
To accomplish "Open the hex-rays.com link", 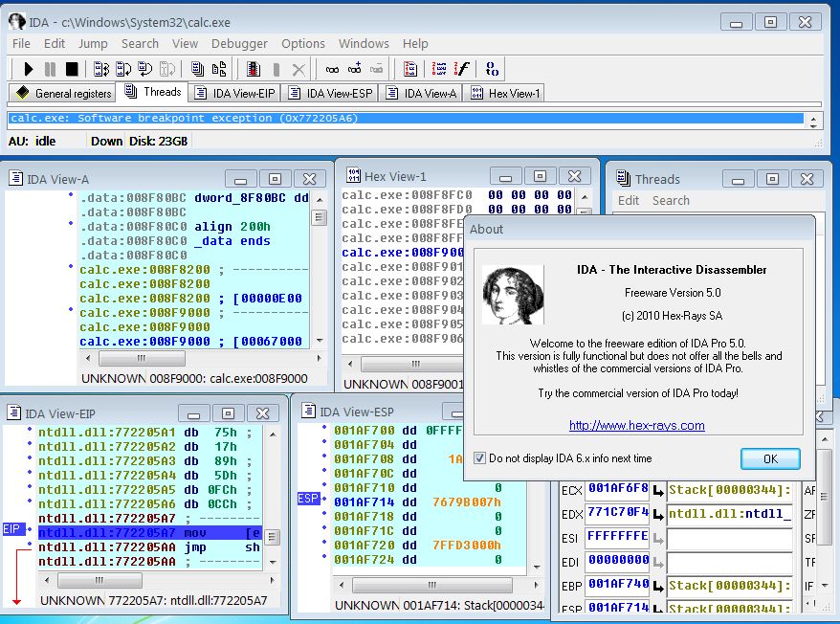I will click(x=637, y=425).
